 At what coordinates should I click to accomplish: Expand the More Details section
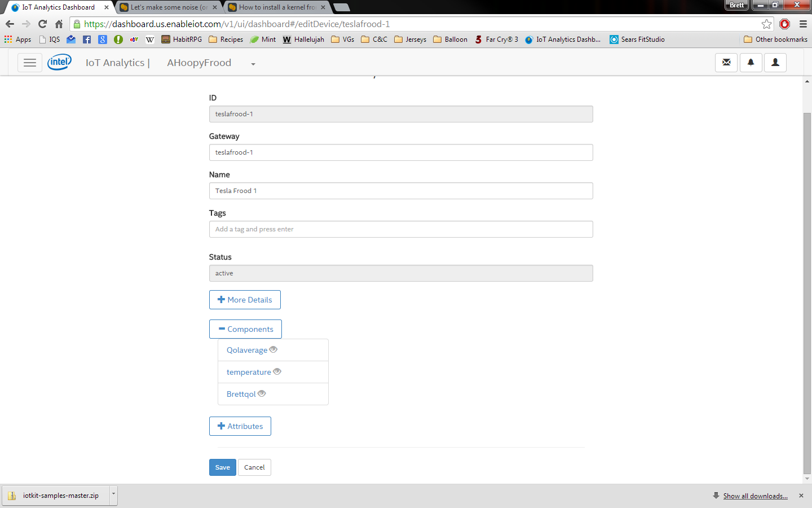click(245, 300)
